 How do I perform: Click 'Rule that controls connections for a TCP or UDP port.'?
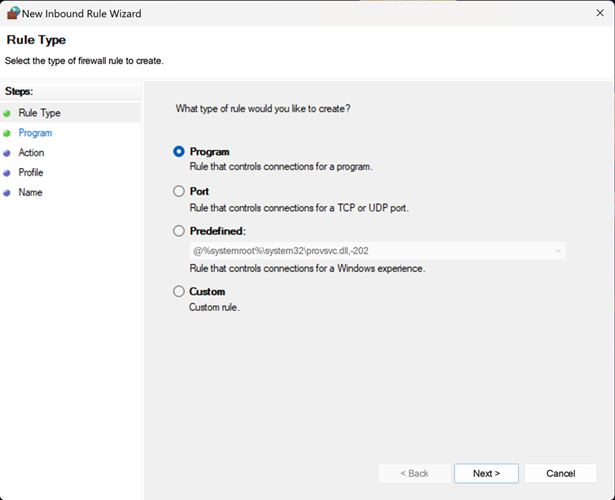tap(299, 208)
